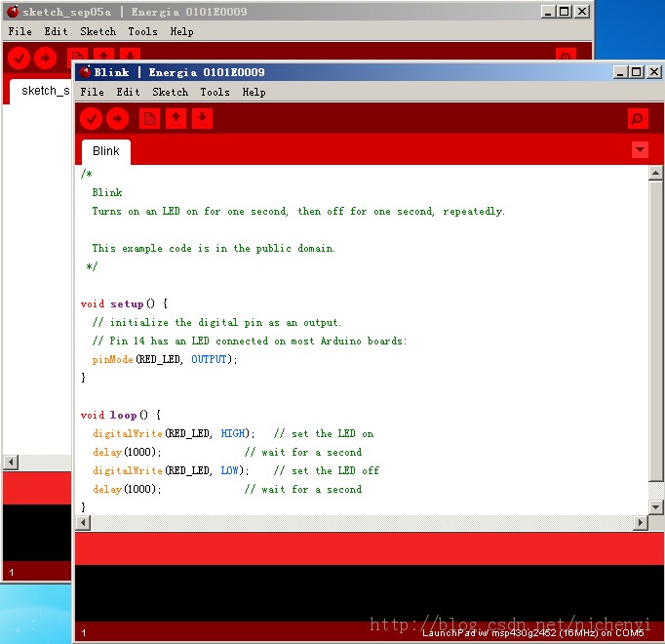The height and width of the screenshot is (644, 665).
Task: Click black console output area in Blink window
Action: 369,593
